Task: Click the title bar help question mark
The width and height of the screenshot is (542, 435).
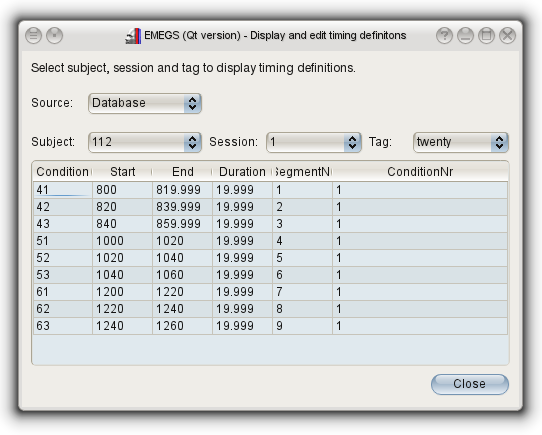Action: (x=444, y=36)
